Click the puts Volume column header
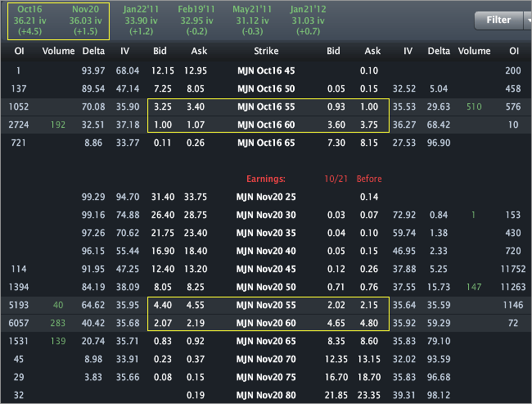The image size is (532, 404). (475, 51)
